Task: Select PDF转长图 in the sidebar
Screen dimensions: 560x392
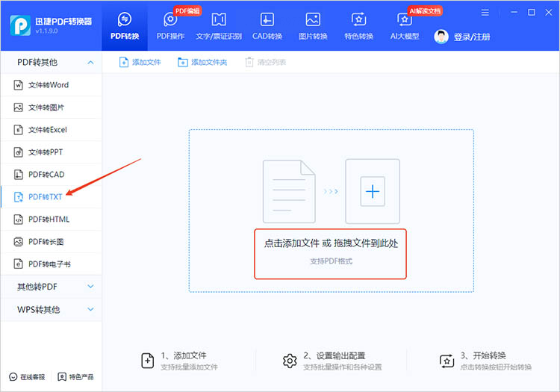Action: [x=51, y=242]
